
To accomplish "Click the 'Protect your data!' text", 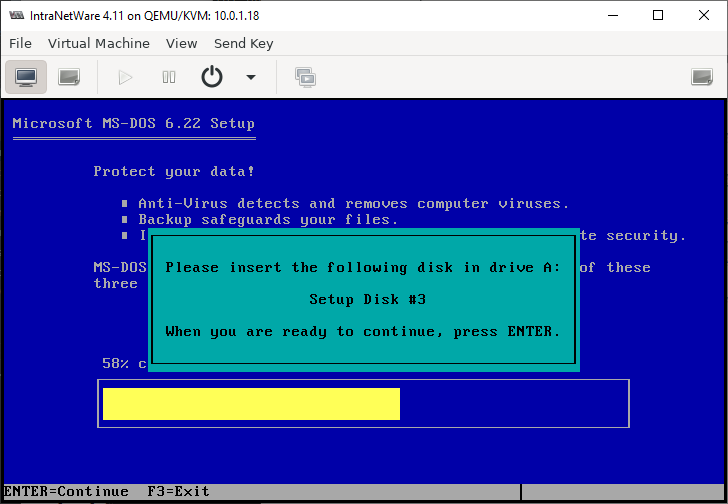I will pos(174,172).
